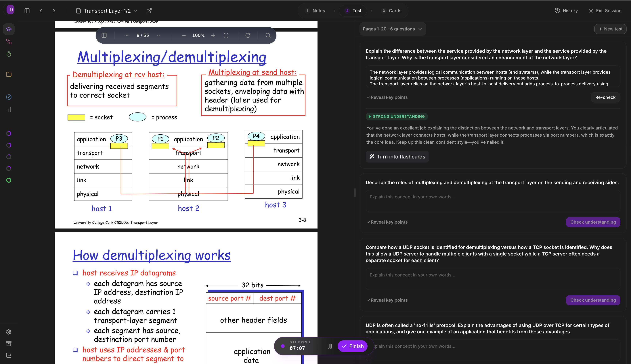Open document in external window icon
This screenshot has height=364, width=631.
click(x=149, y=11)
